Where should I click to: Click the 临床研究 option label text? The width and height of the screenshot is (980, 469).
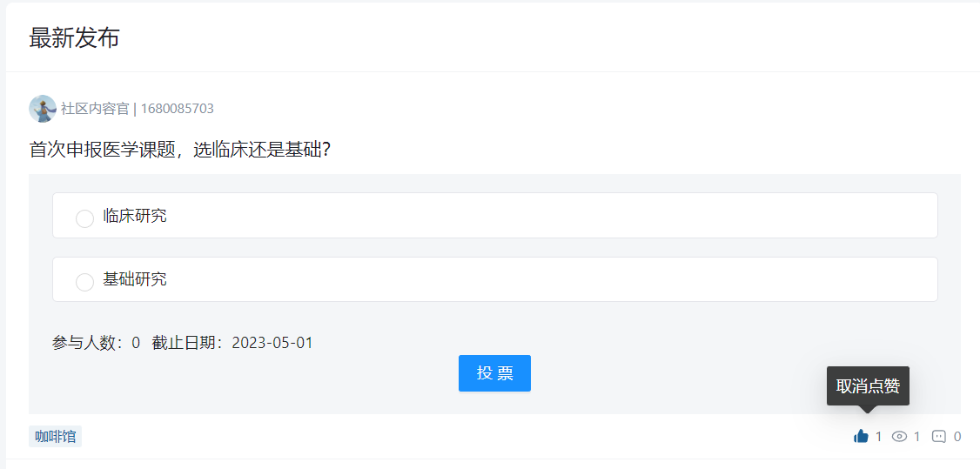coord(135,216)
